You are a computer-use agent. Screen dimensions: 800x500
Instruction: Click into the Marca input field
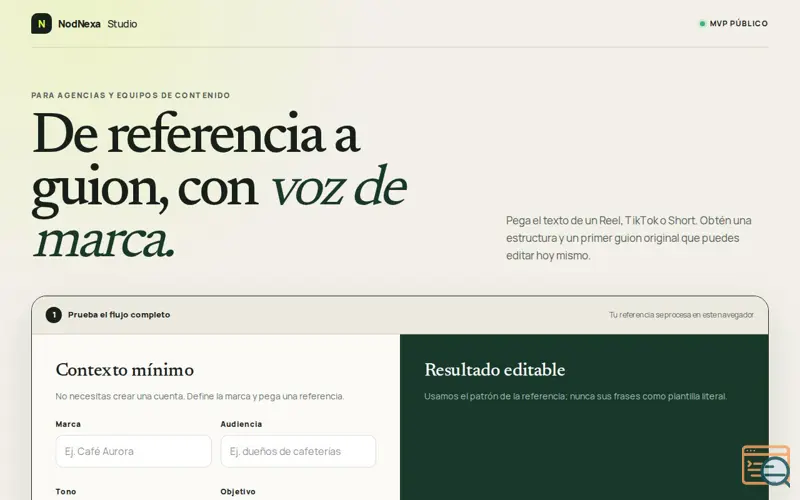pos(133,451)
